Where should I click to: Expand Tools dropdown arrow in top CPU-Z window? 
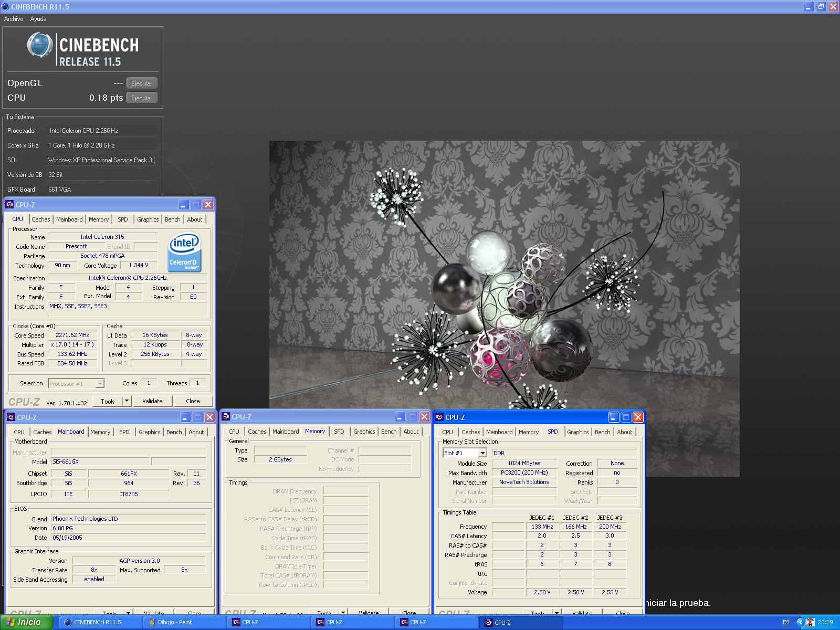[x=127, y=401]
